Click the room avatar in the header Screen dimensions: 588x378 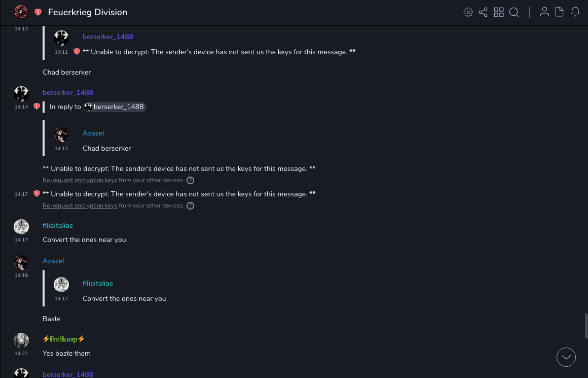click(x=21, y=12)
